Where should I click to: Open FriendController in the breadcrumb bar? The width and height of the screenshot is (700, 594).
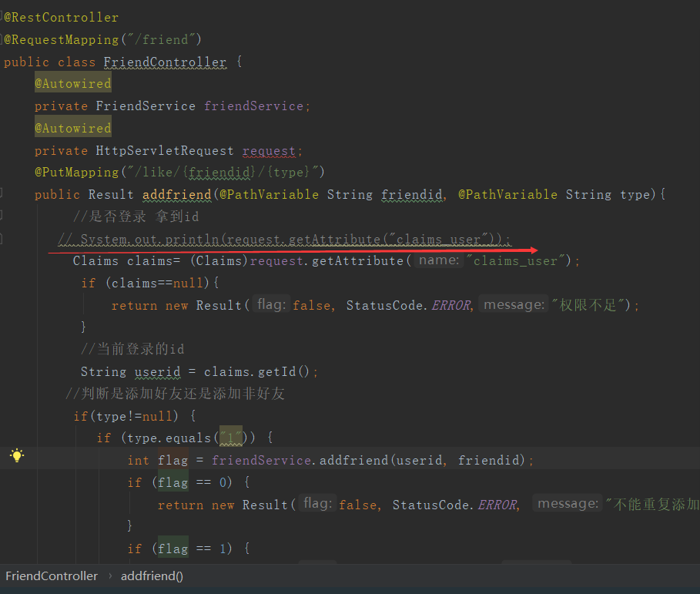[51, 576]
